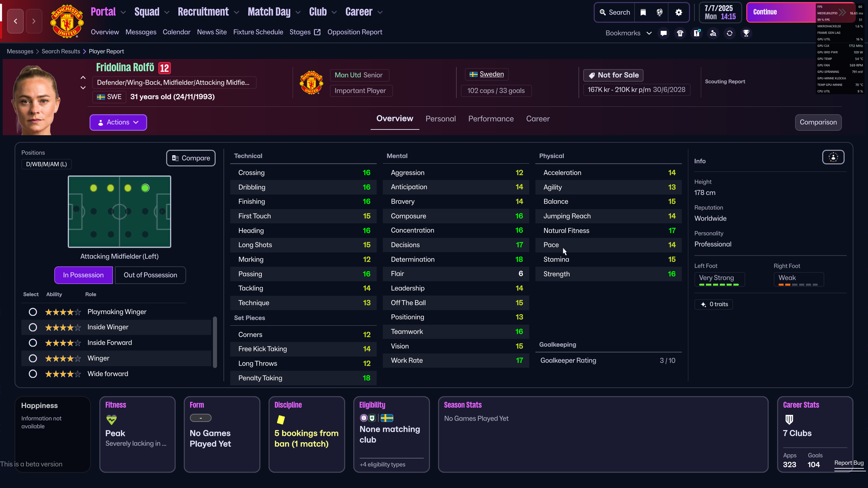
Task: Open settings gear in top bar
Action: click(678, 13)
